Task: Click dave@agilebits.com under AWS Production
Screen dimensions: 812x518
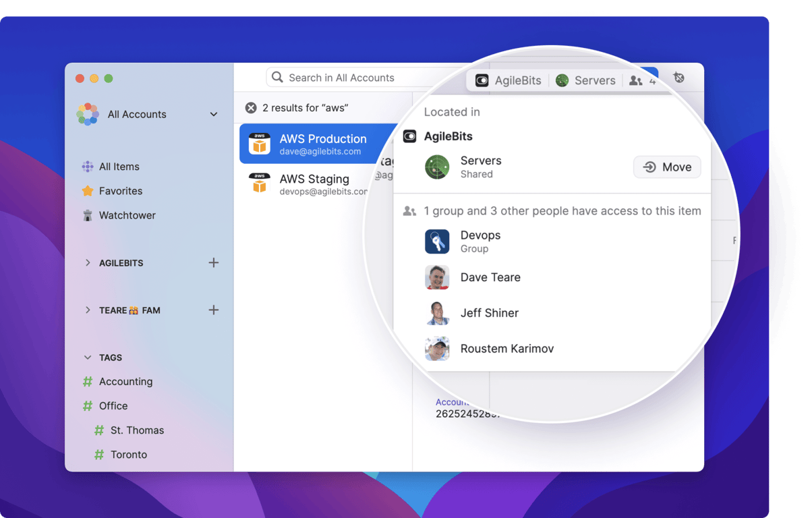Action: pos(320,152)
